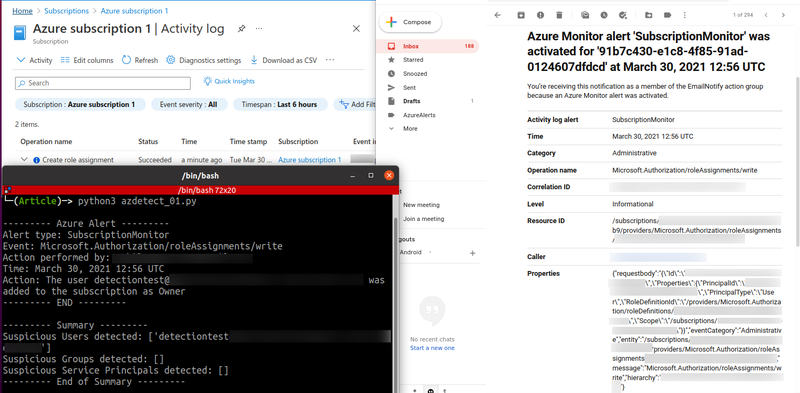Screen dimensions: 800x393
Task: Close the Azure Activity log blade
Action: click(356, 29)
